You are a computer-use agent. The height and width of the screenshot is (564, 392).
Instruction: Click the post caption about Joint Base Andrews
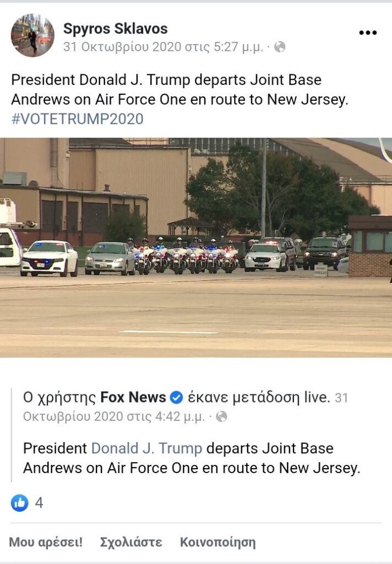(x=180, y=90)
